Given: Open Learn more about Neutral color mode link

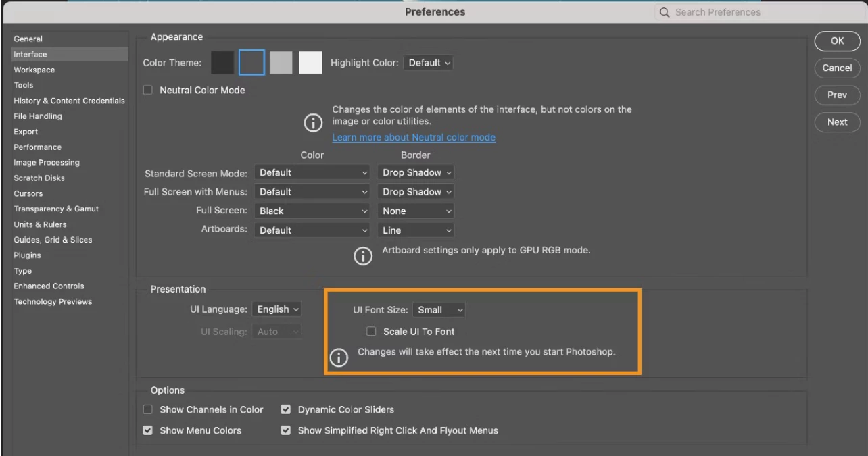Looking at the screenshot, I should 414,137.
